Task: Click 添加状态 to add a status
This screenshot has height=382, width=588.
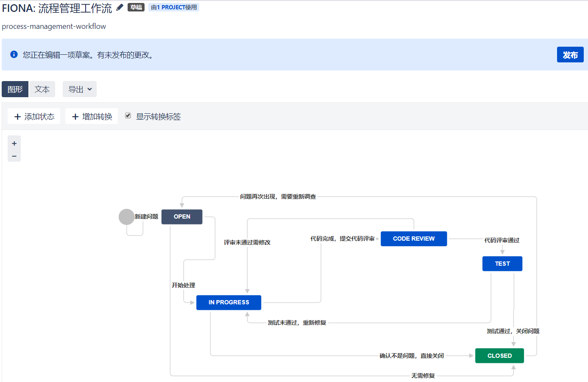Action: pyautogui.click(x=34, y=116)
